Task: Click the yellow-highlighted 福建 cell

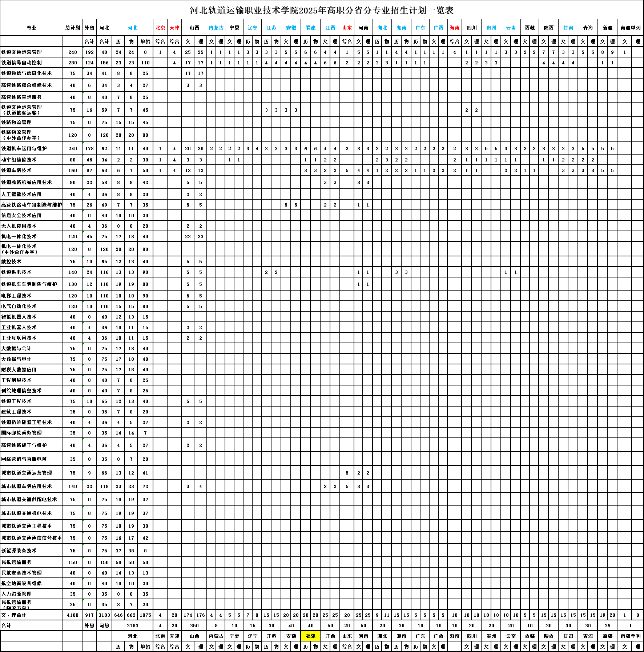Action: coord(311,636)
